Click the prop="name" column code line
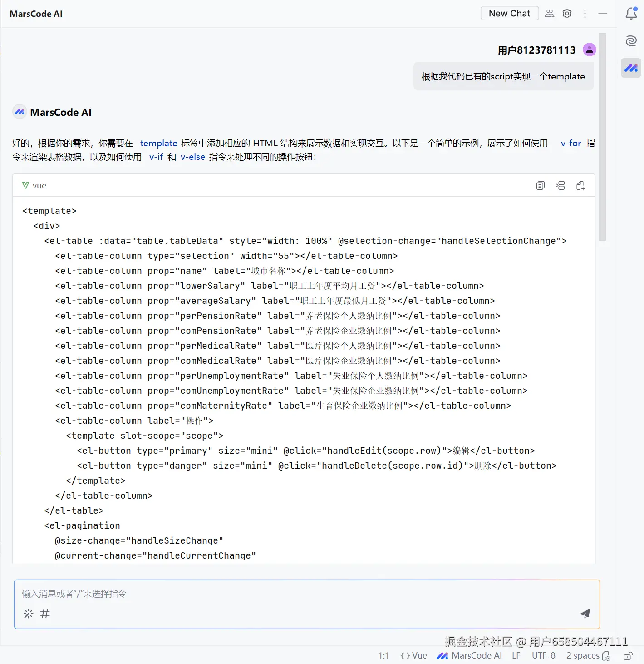 224,271
